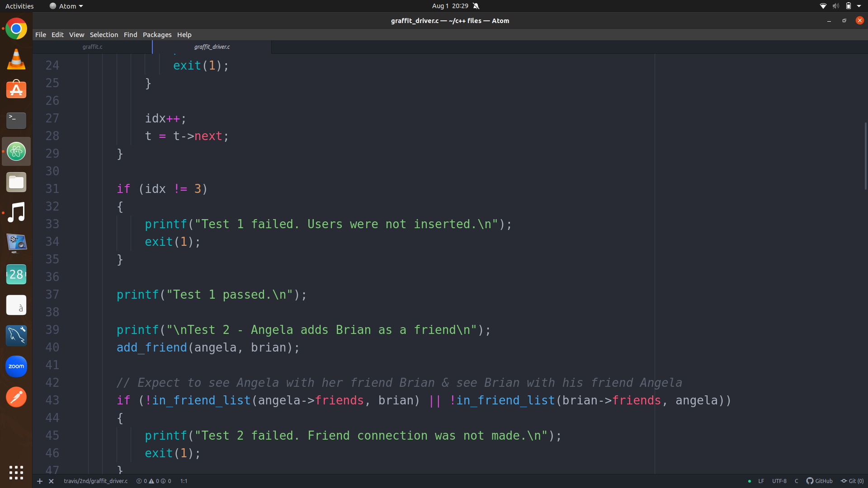Click the Atom icon in the dock

tap(16, 151)
